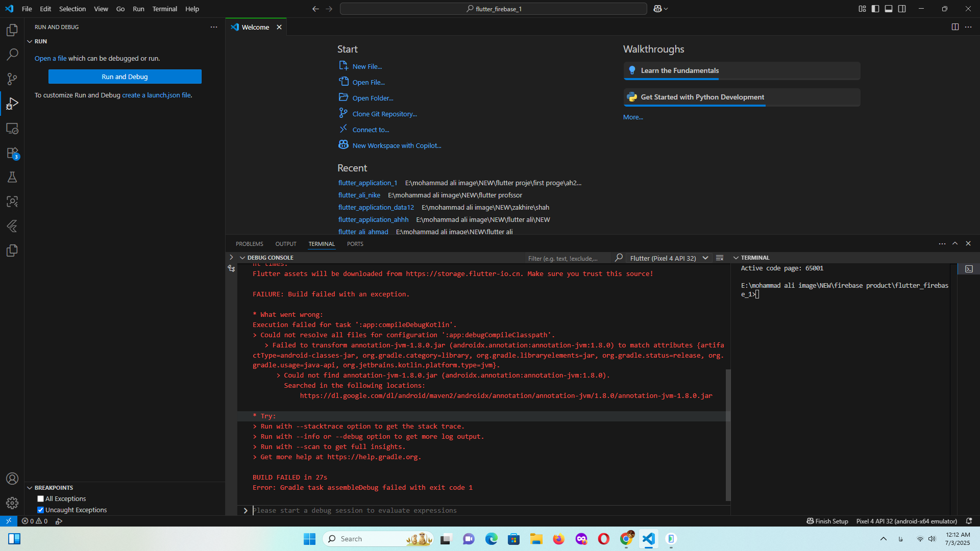Uncheck the Uncaught Exceptions breakpoint
This screenshot has height=551, width=980.
click(x=41, y=510)
